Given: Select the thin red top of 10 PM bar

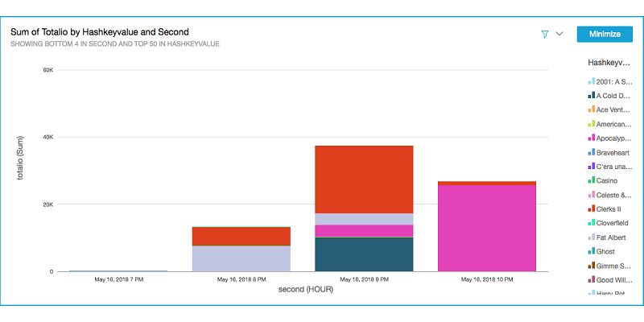Looking at the screenshot, I should [x=487, y=184].
